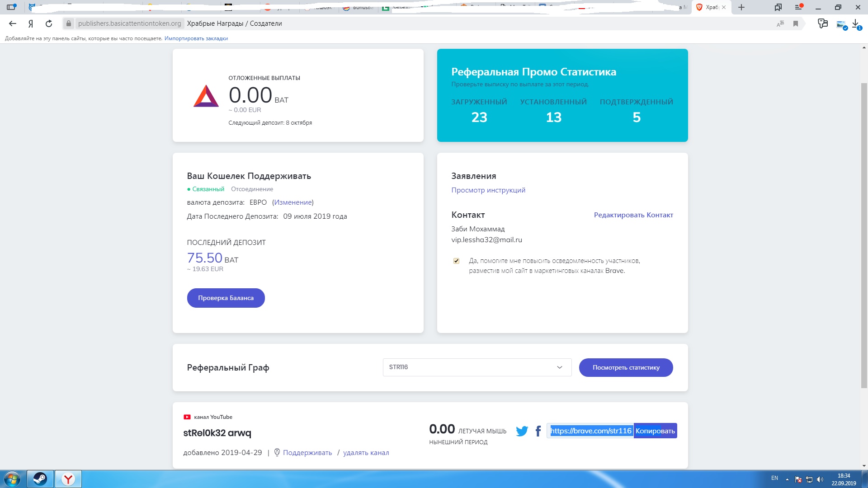Open the browser hamburger menu
This screenshot has height=488, width=868.
coord(798,7)
